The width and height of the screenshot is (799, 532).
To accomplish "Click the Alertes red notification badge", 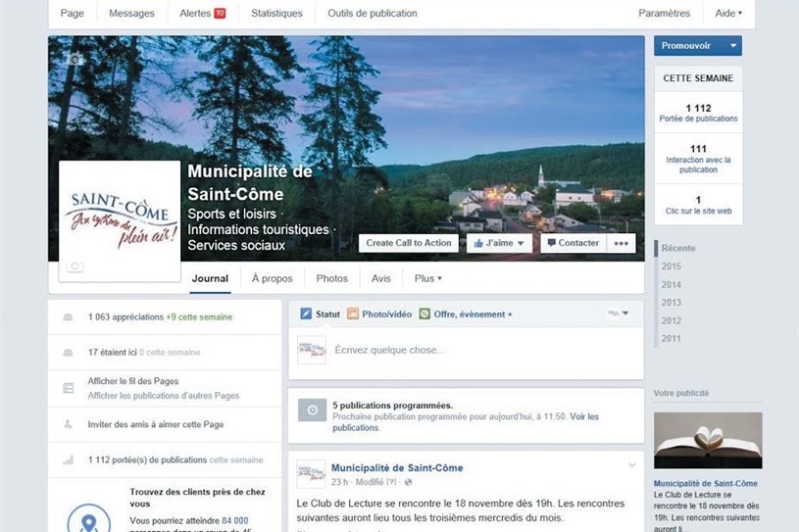I will click(x=220, y=14).
